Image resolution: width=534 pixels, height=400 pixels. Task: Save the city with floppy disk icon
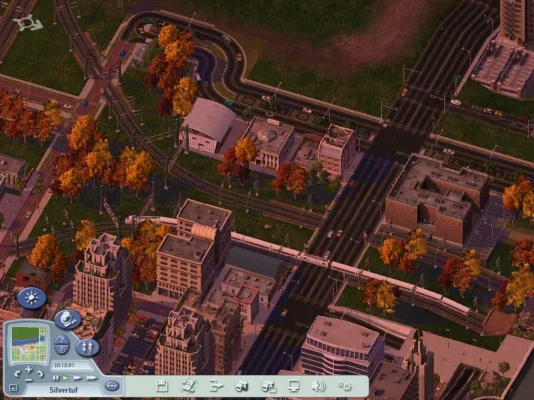click(162, 386)
